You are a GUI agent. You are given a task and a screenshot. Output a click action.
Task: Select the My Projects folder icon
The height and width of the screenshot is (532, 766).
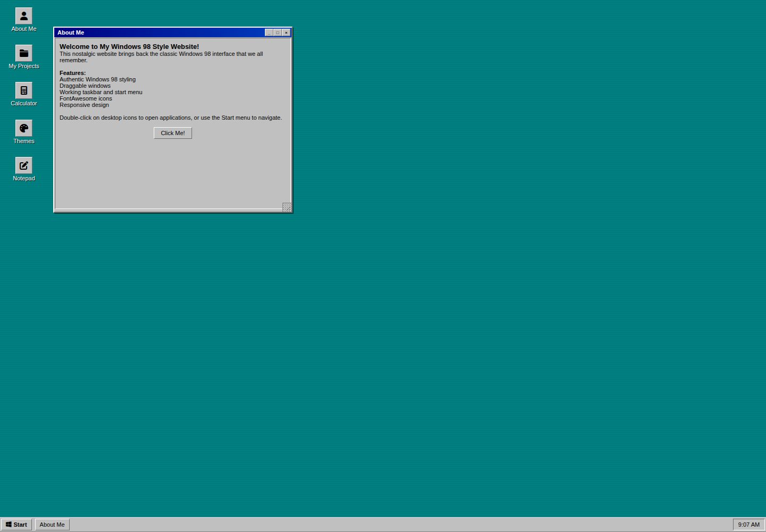(x=24, y=53)
